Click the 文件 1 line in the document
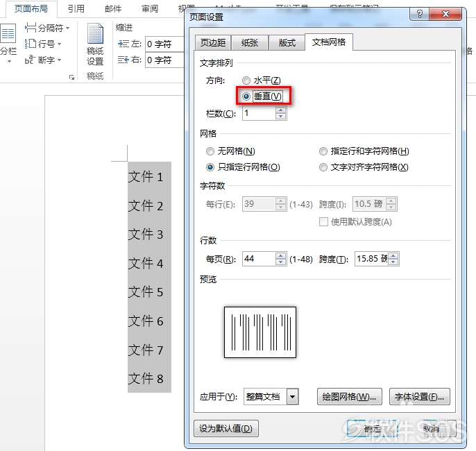 point(146,177)
